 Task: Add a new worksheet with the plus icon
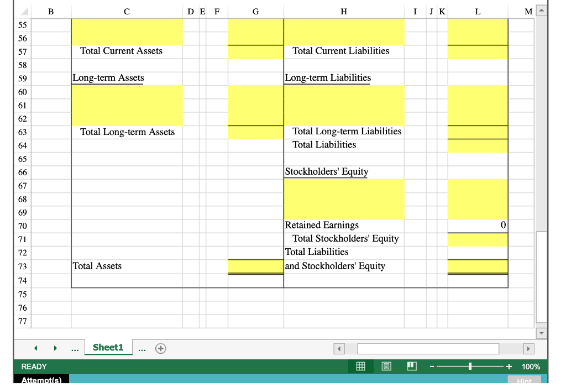tap(159, 348)
